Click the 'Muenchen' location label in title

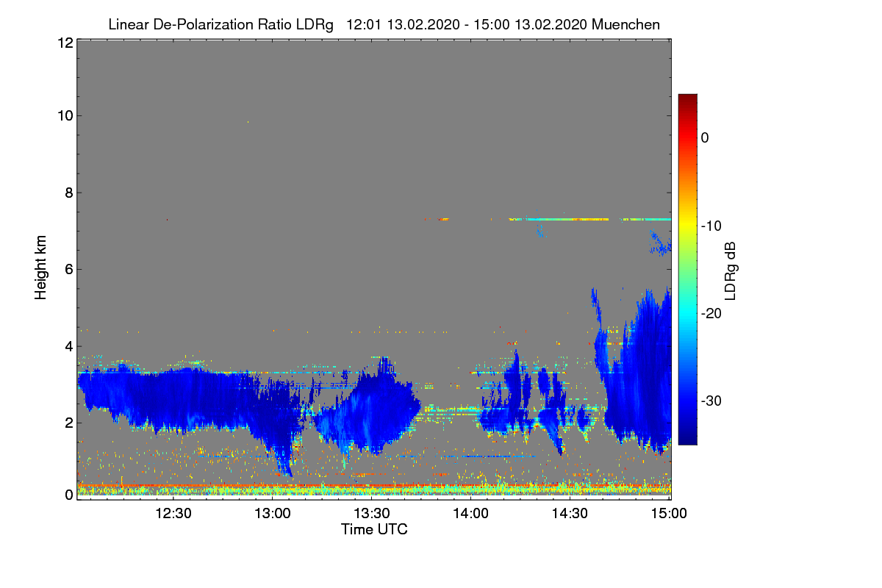(x=625, y=24)
